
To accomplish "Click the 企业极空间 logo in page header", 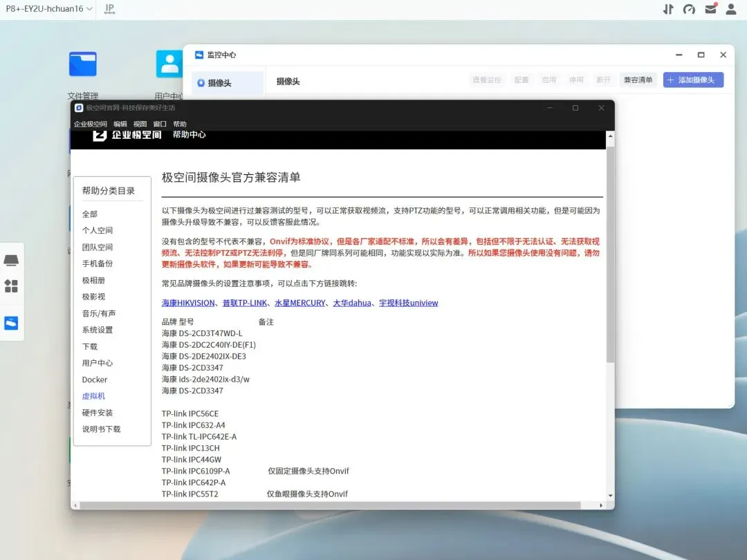I will tap(127, 136).
